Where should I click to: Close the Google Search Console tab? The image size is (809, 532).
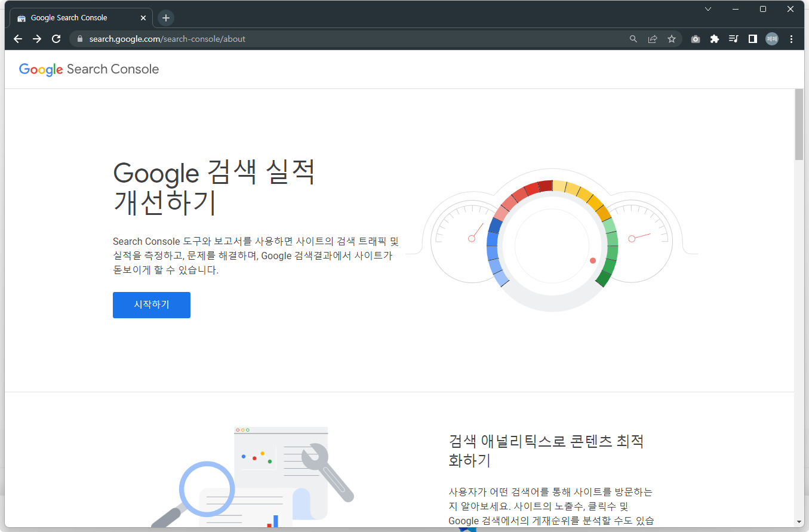[143, 18]
